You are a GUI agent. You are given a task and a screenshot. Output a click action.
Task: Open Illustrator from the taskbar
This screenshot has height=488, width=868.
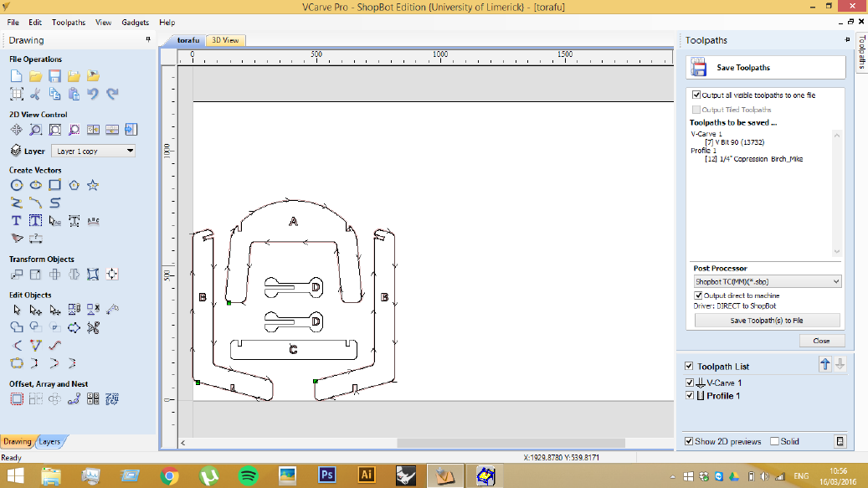coord(366,475)
